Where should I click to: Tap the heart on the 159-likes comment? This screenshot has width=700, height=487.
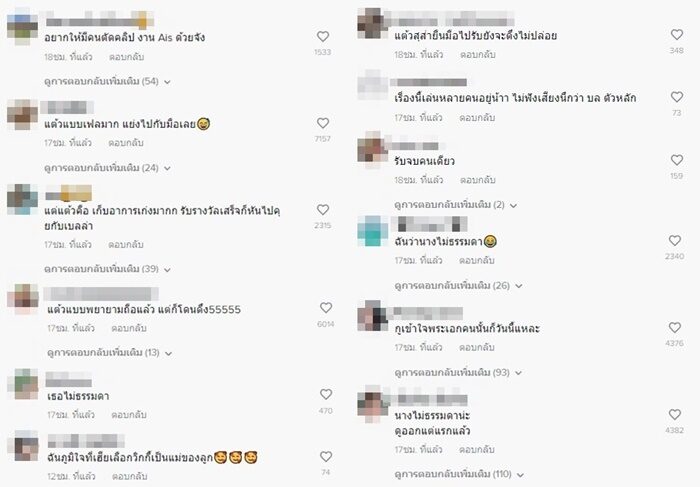click(677, 160)
